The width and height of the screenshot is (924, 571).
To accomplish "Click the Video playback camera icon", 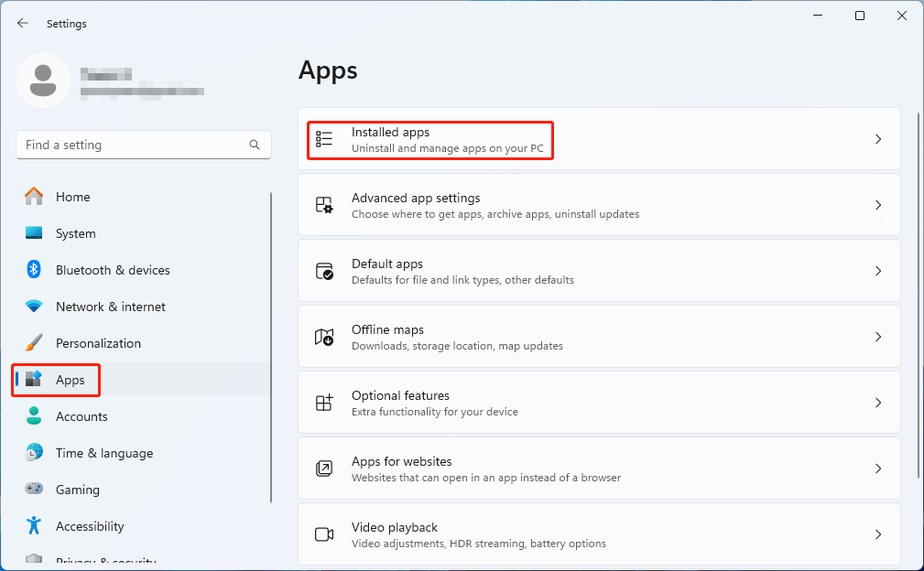I will tap(324, 534).
